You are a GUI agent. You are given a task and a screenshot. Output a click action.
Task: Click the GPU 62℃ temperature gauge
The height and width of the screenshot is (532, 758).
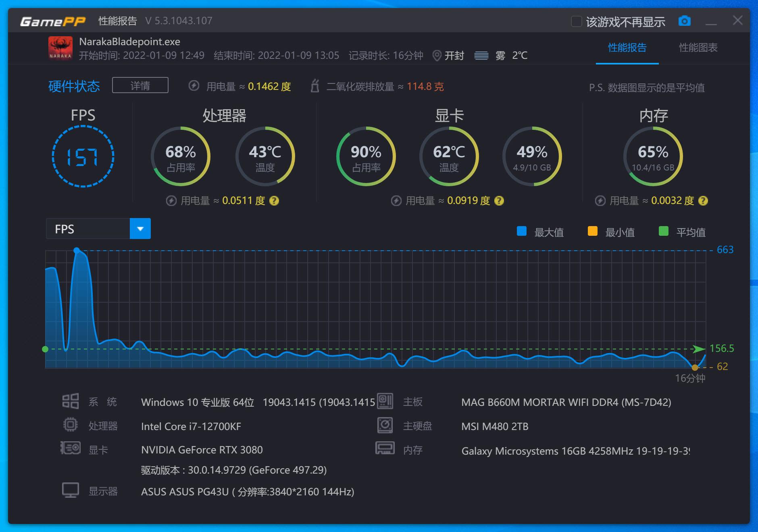pyautogui.click(x=449, y=156)
